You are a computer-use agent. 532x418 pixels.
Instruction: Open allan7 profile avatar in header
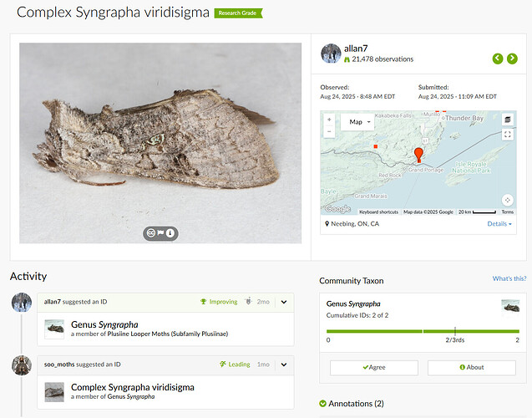tap(331, 54)
